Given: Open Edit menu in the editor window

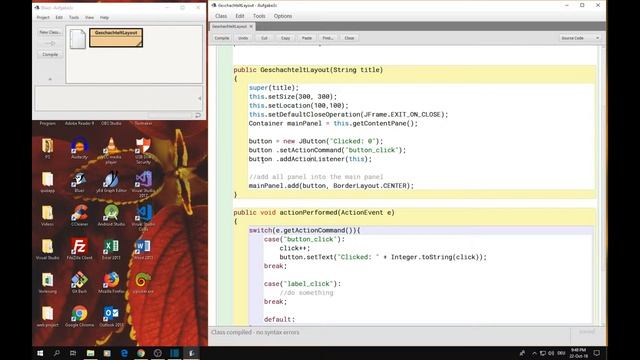Looking at the screenshot, I should [x=240, y=16].
